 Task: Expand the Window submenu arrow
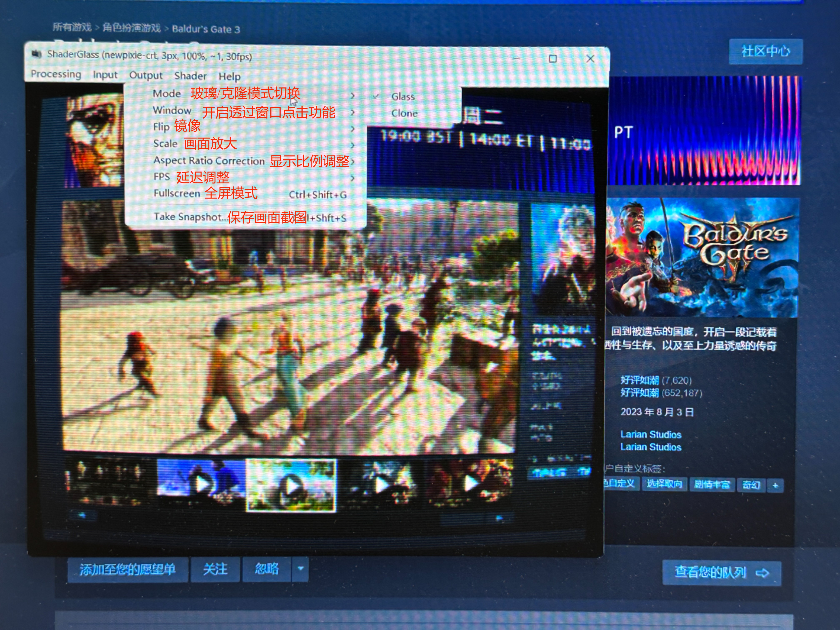[x=352, y=112]
